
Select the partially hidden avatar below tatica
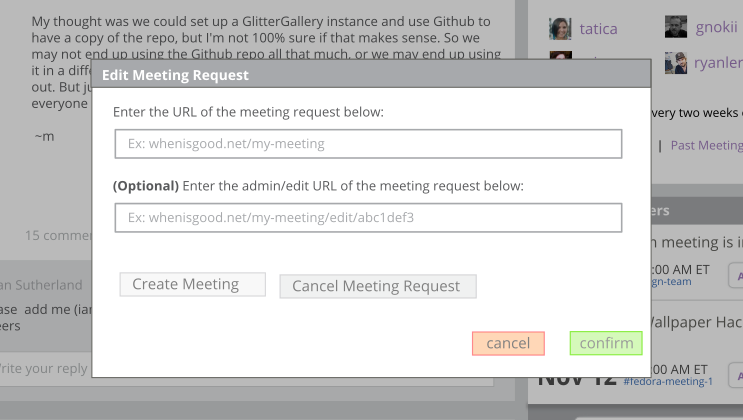[560, 55]
